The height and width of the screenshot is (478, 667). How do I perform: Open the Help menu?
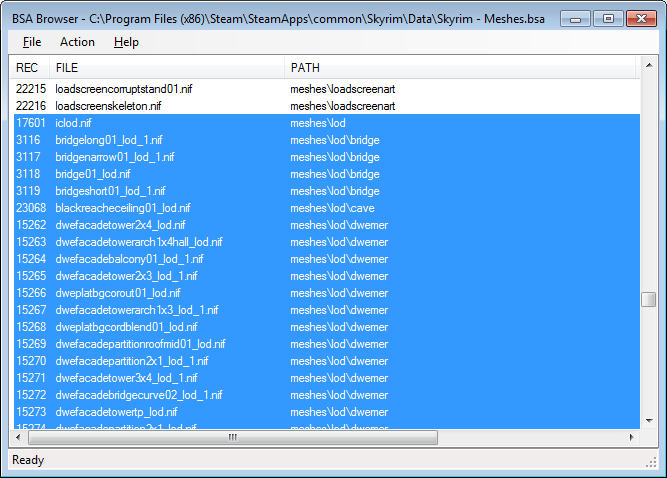126,42
